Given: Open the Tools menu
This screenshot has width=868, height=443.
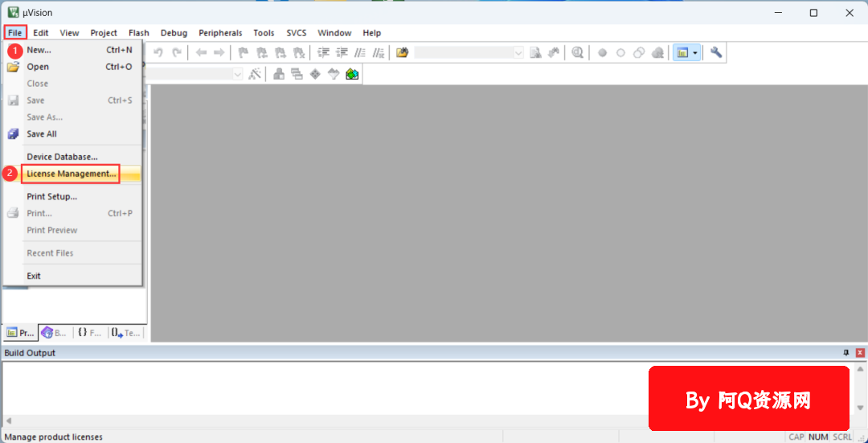Looking at the screenshot, I should (264, 33).
